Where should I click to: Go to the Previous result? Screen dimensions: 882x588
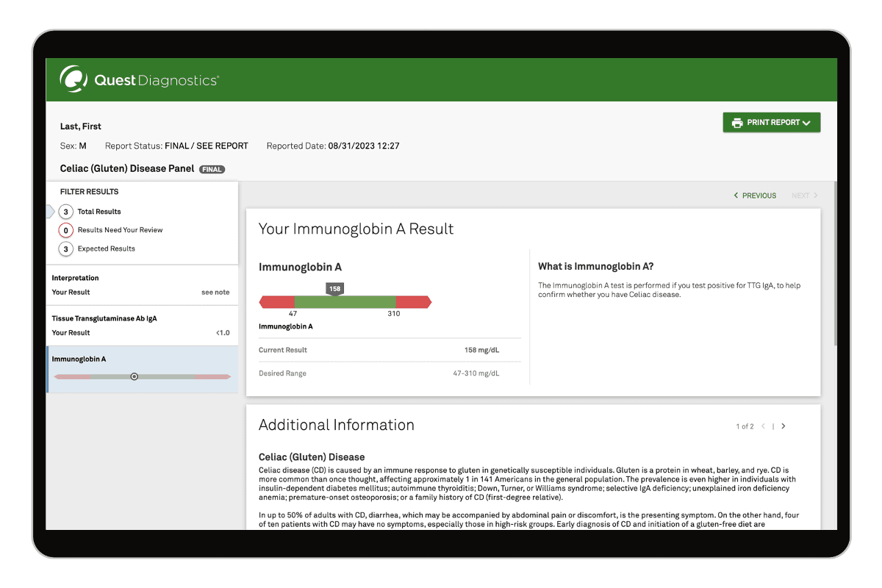755,196
